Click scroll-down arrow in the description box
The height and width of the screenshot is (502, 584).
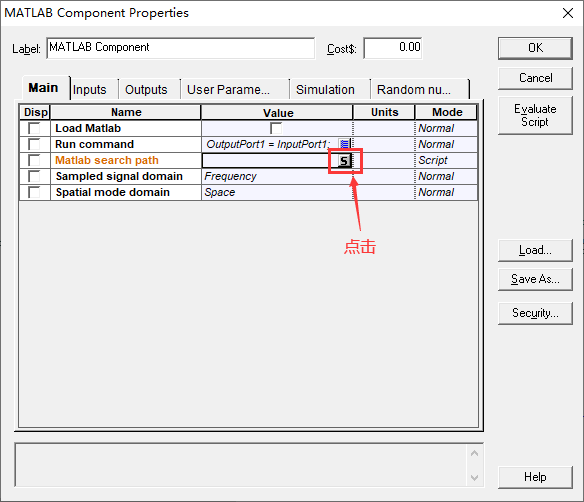pyautogui.click(x=474, y=477)
